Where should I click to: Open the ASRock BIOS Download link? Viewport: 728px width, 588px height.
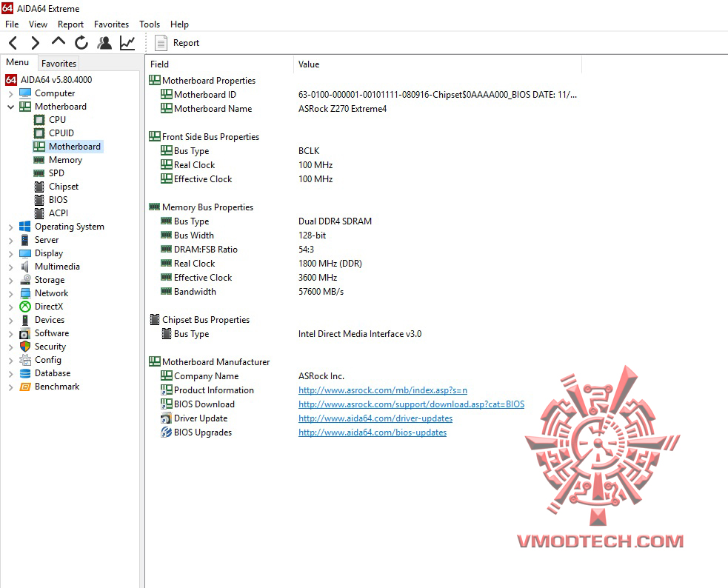pyautogui.click(x=411, y=404)
